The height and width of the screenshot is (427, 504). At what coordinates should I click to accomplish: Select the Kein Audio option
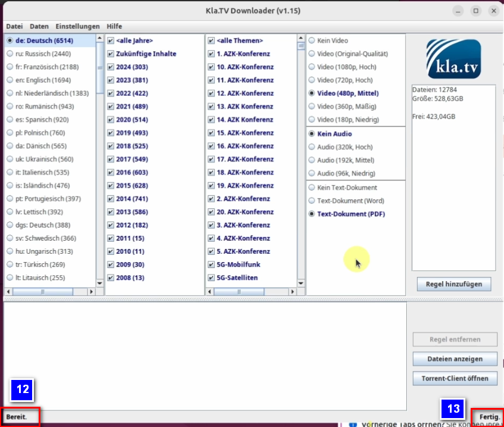[x=330, y=134]
